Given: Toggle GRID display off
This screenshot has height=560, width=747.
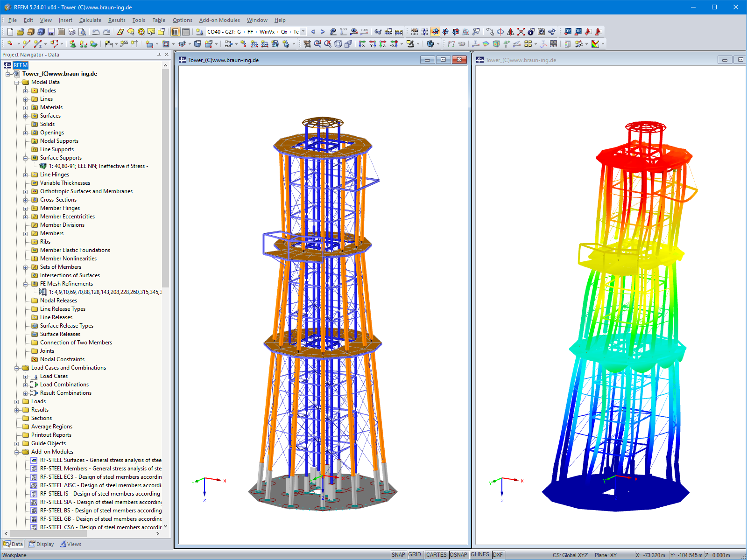Looking at the screenshot, I should (x=415, y=555).
